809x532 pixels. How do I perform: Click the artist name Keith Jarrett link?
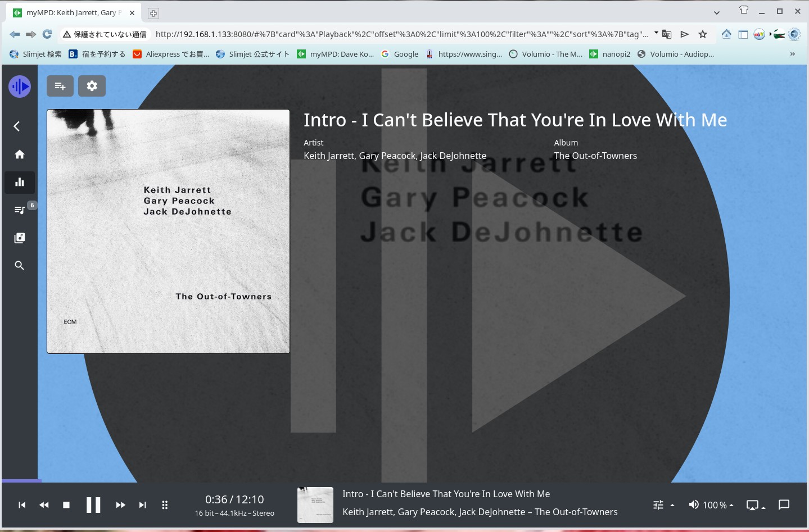point(329,156)
